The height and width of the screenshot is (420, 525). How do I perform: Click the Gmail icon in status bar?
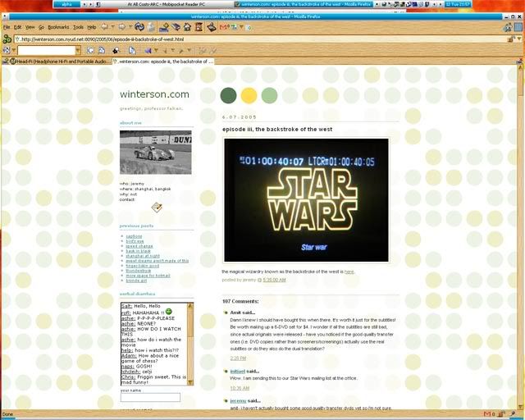tap(487, 414)
